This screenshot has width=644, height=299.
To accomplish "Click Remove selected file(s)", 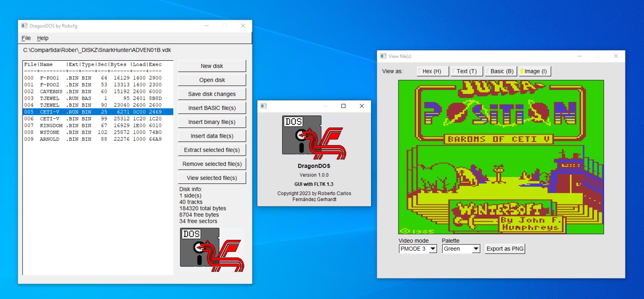I will [x=212, y=164].
